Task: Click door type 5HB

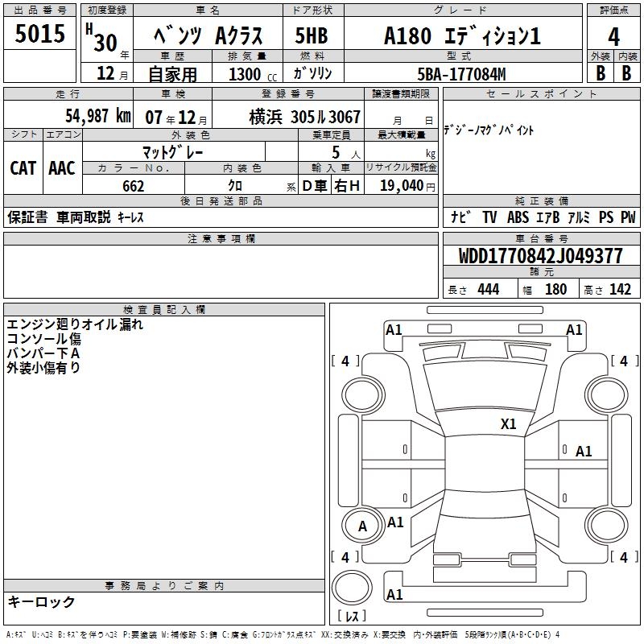Action: [312, 35]
